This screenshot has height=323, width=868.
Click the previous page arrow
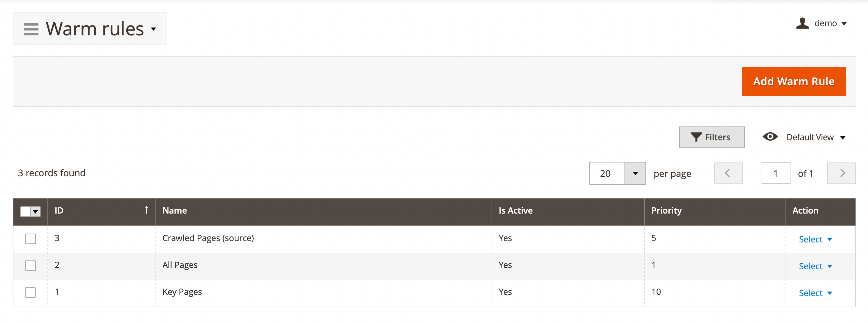[728, 173]
